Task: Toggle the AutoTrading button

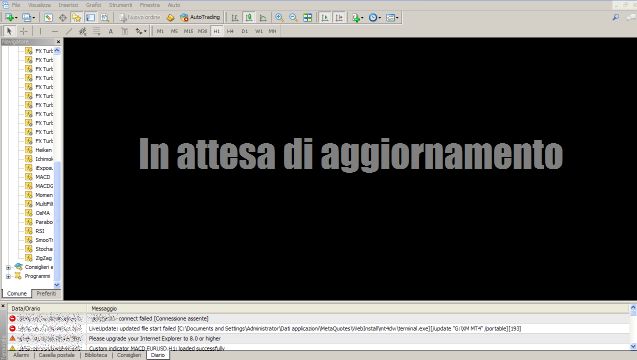Action: point(200,17)
